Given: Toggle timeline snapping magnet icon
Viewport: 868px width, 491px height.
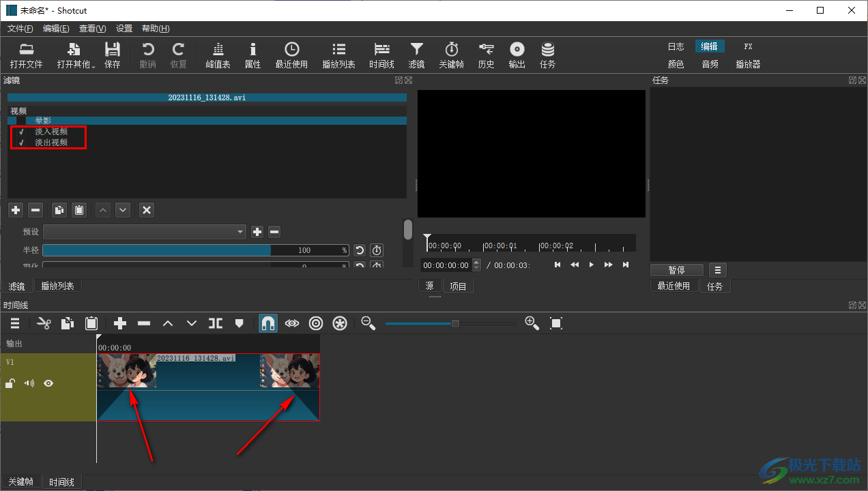Looking at the screenshot, I should [x=268, y=323].
